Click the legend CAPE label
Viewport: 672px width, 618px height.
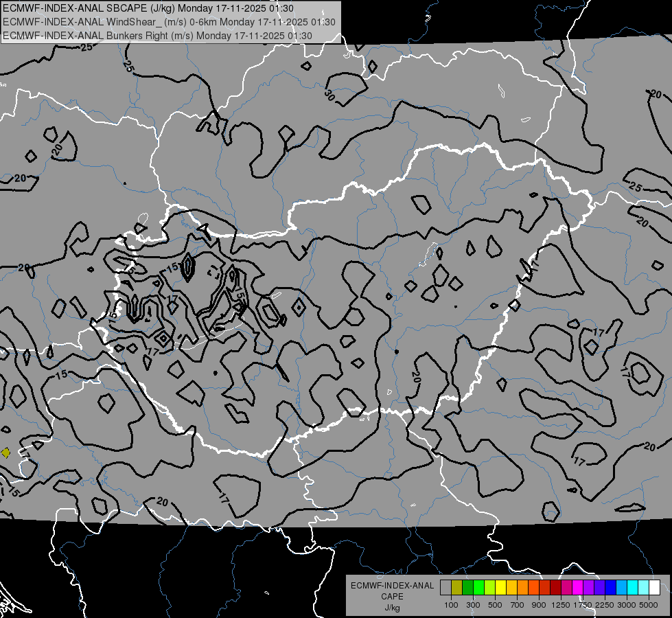click(x=392, y=597)
